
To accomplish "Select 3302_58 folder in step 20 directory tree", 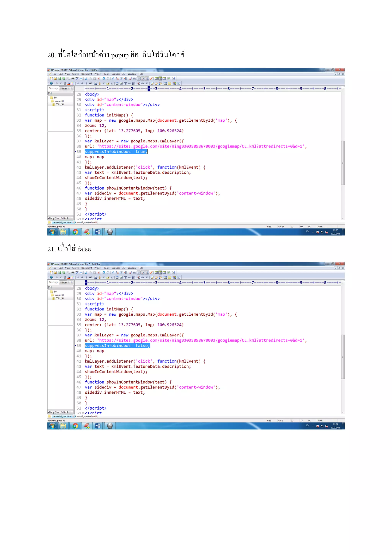I will point(58,104).
